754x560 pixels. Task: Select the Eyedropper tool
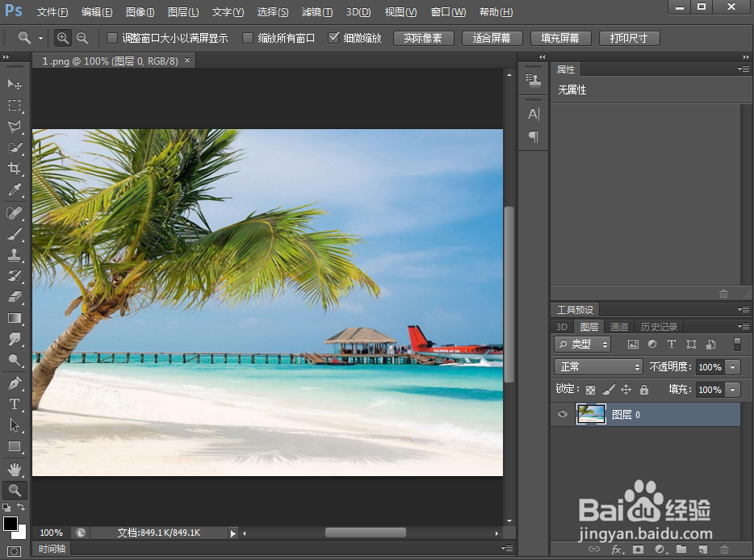pos(15,190)
